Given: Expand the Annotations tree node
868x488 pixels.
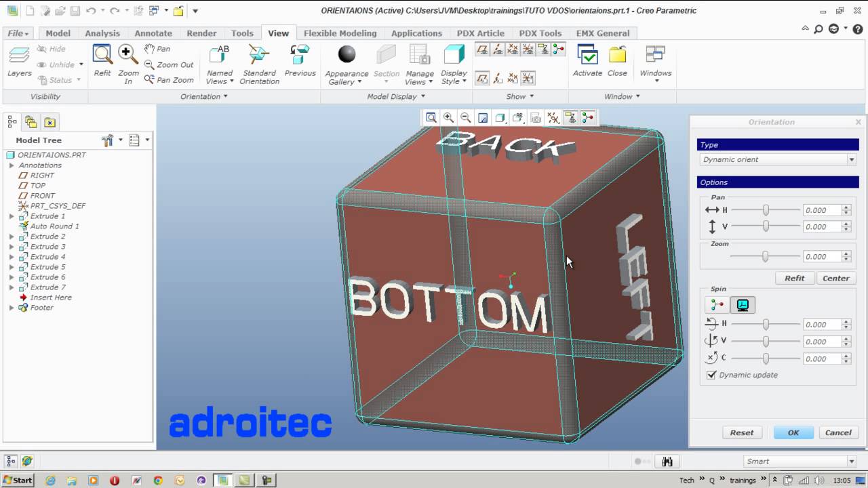Looking at the screenshot, I should [12, 165].
